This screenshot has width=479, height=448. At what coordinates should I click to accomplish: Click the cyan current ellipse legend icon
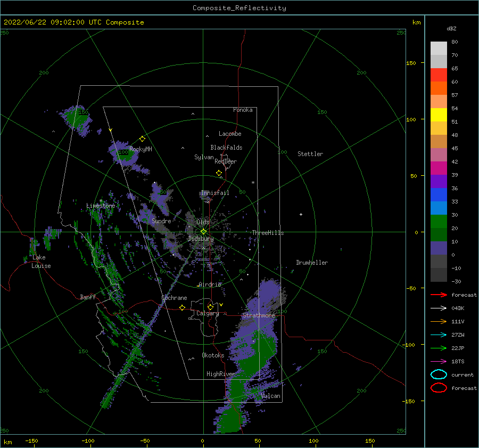pyautogui.click(x=439, y=374)
